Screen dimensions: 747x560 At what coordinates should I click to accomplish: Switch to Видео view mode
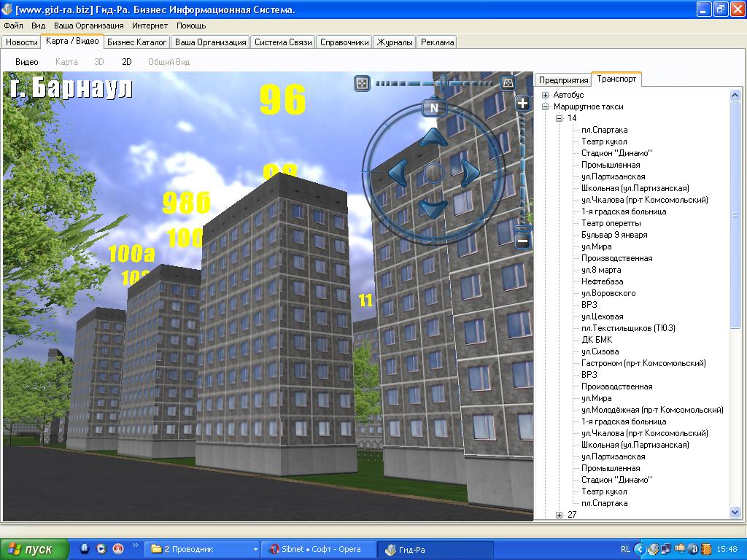point(27,62)
